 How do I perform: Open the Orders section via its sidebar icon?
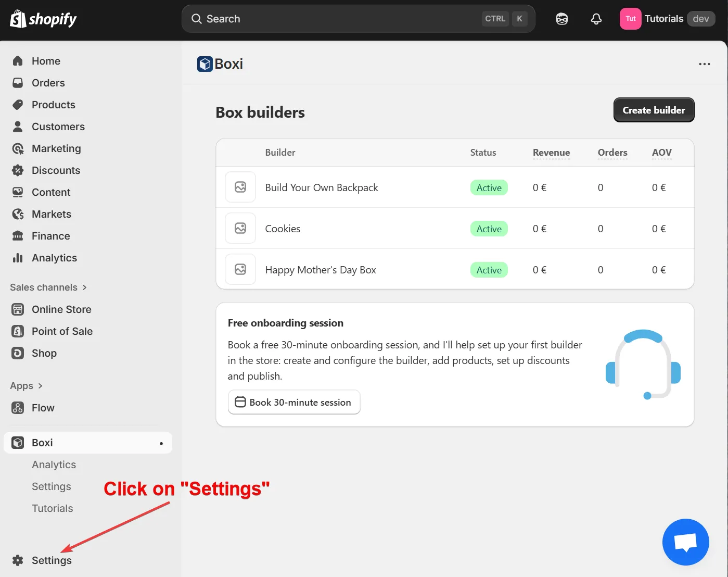pyautogui.click(x=17, y=82)
